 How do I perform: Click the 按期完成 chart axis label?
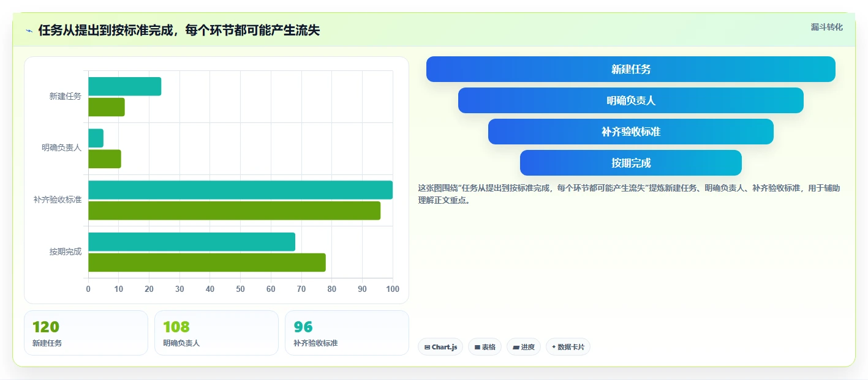tap(66, 252)
